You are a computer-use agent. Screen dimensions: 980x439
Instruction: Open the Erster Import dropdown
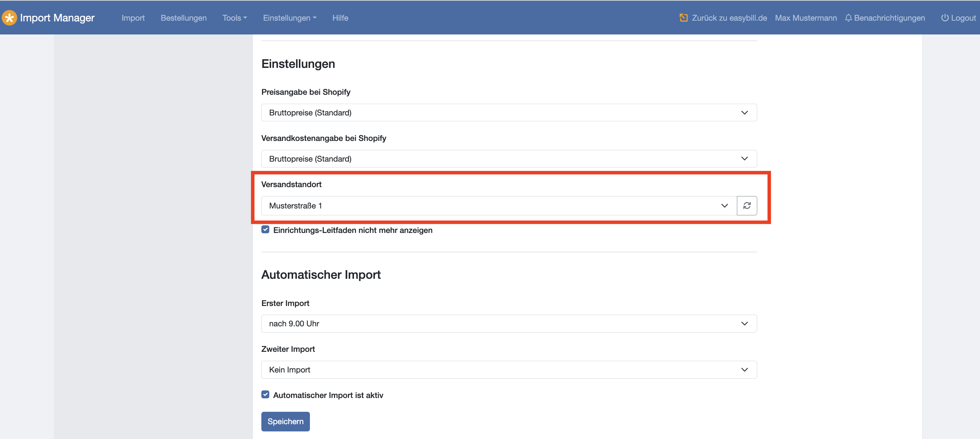click(x=509, y=324)
